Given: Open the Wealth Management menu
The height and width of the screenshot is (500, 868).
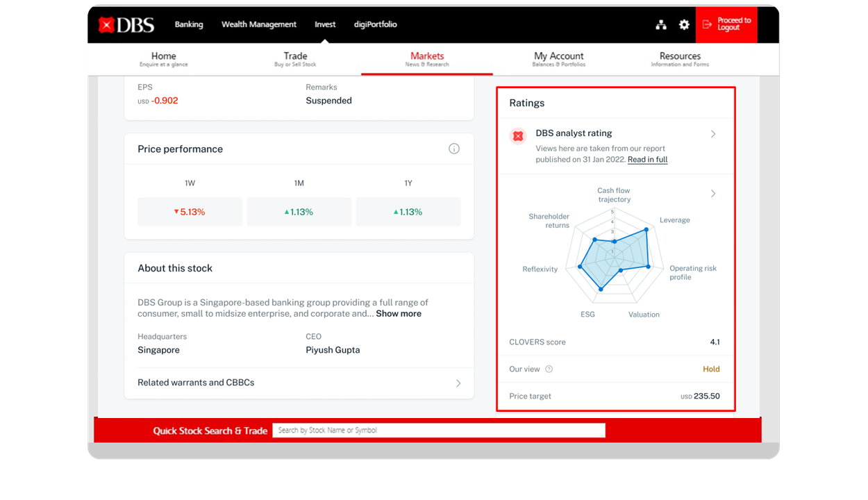Looking at the screenshot, I should click(259, 24).
